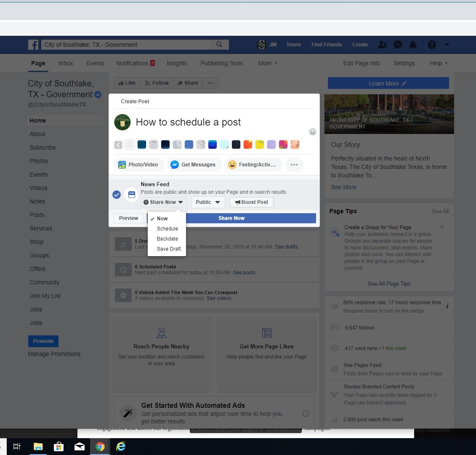Click Edit Page Info
Viewport: 476px width, 455px height.
(x=361, y=63)
